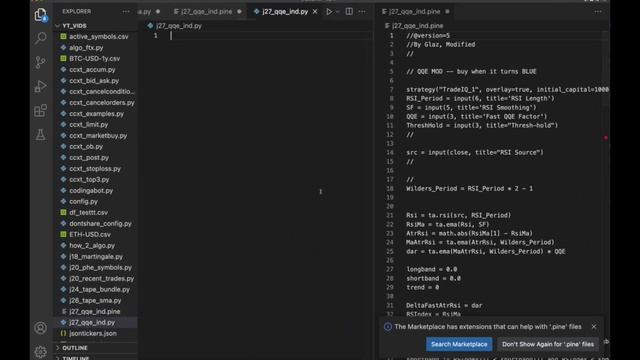Image resolution: width=640 pixels, height=360 pixels.
Task: Click Don't Show Again for '.pine' files
Action: 548,344
